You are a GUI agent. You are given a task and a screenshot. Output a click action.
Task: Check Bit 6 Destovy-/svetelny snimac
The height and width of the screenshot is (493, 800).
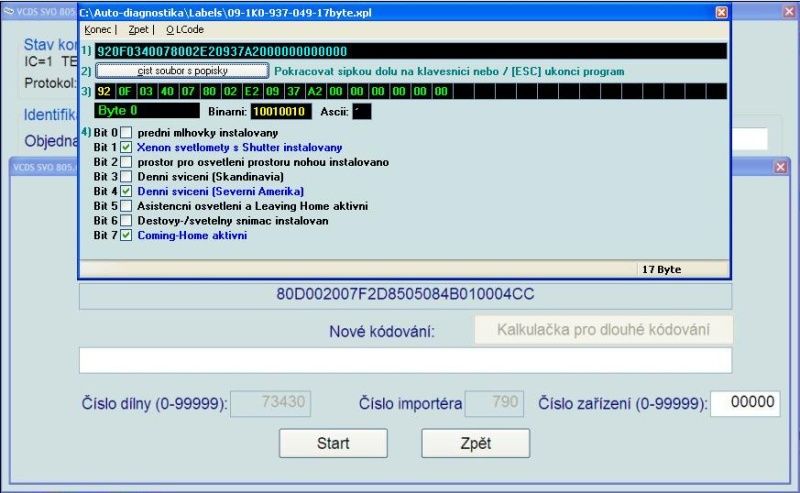[126, 220]
